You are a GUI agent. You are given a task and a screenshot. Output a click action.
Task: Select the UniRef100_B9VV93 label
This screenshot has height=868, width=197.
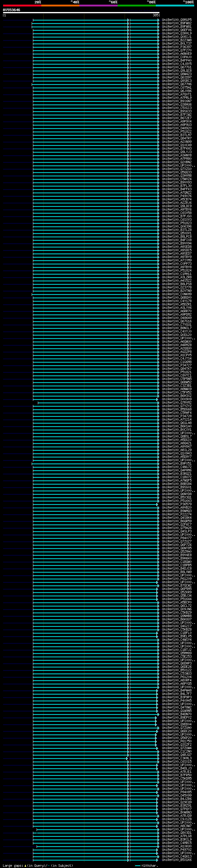point(177,182)
